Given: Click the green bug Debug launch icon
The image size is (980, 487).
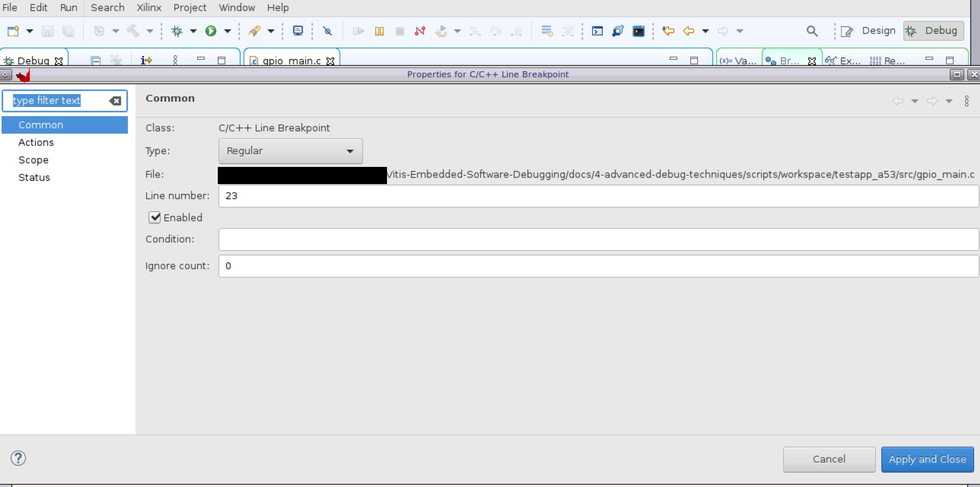Looking at the screenshot, I should (177, 31).
